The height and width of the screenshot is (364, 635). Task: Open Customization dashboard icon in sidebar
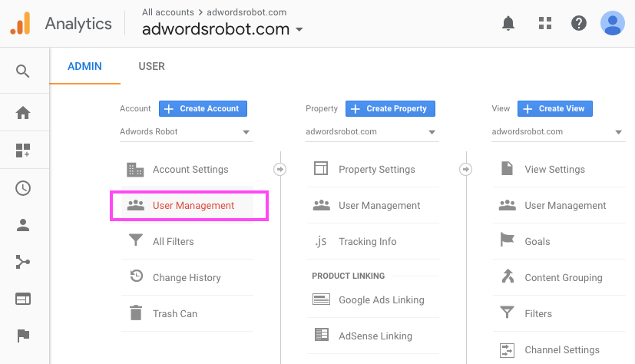click(23, 151)
